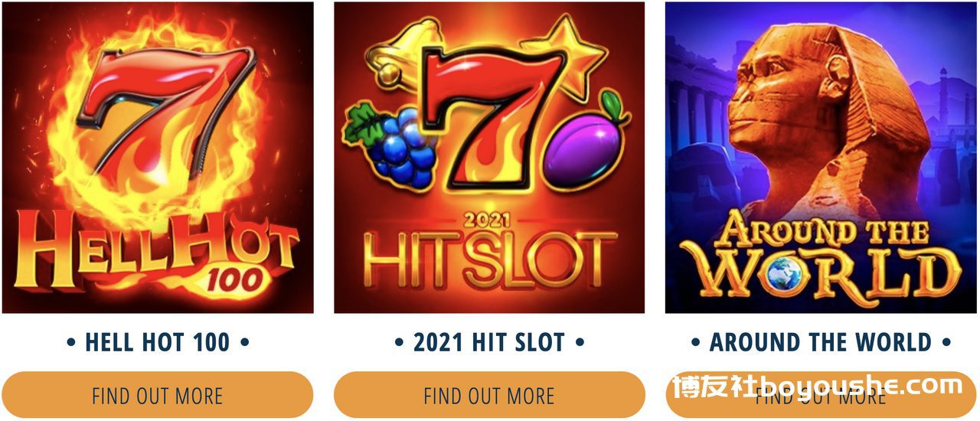Click the red 7 in 2021 Hit Slot artwork
980x421 pixels.
pyautogui.click(x=490, y=115)
